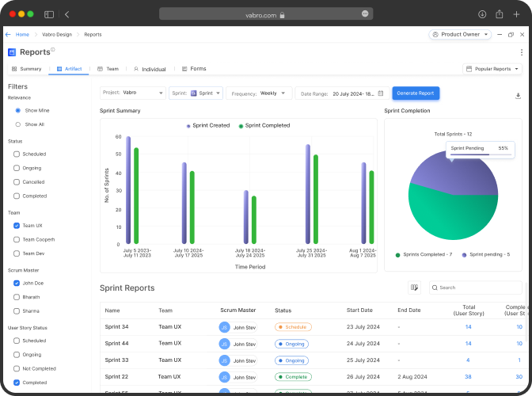
Task: Toggle the browser sidebar icon
Action: pyautogui.click(x=49, y=14)
